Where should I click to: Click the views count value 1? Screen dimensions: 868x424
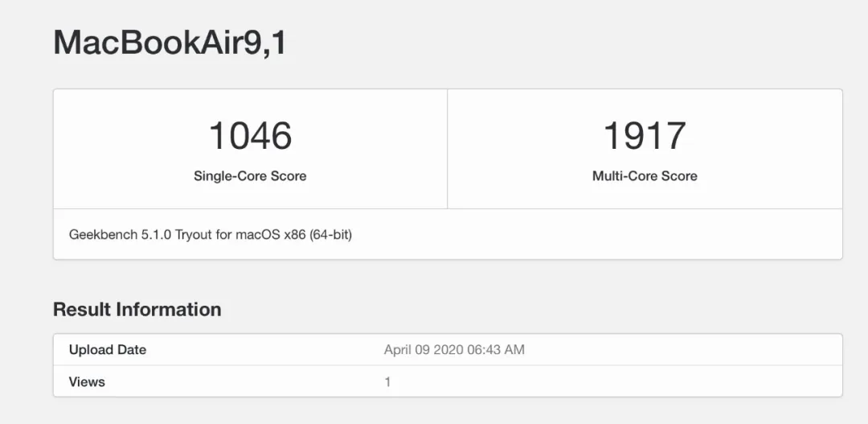pyautogui.click(x=387, y=382)
